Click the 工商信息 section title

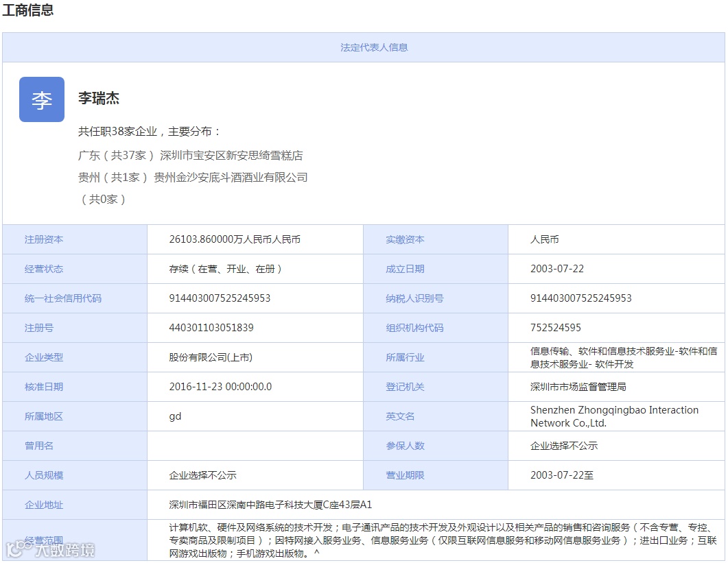click(x=28, y=10)
